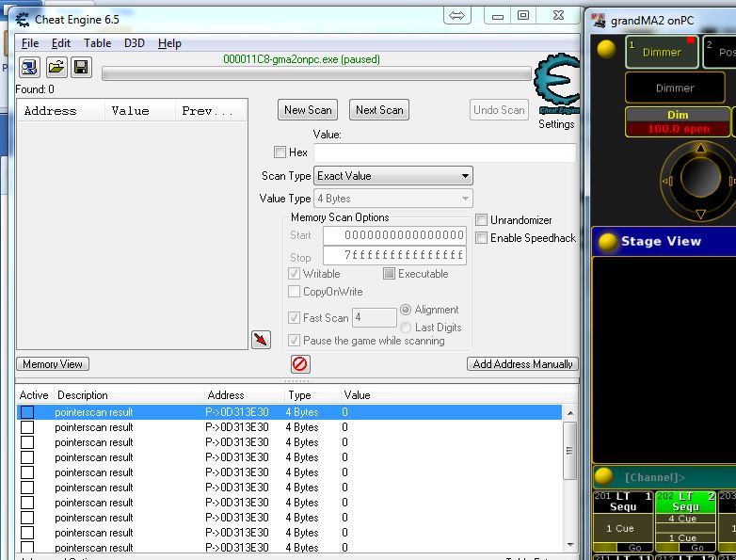This screenshot has height=560, width=736.
Task: Open the Edit menu
Action: tap(61, 43)
